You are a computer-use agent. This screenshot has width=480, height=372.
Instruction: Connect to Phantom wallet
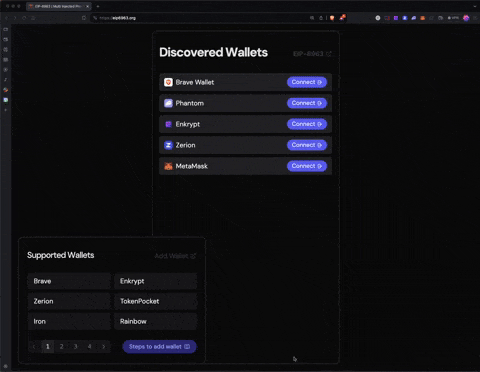click(x=307, y=103)
